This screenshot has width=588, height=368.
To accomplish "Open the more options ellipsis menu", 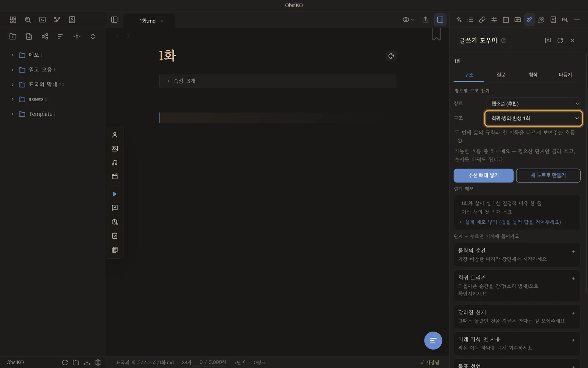I will (x=577, y=20).
